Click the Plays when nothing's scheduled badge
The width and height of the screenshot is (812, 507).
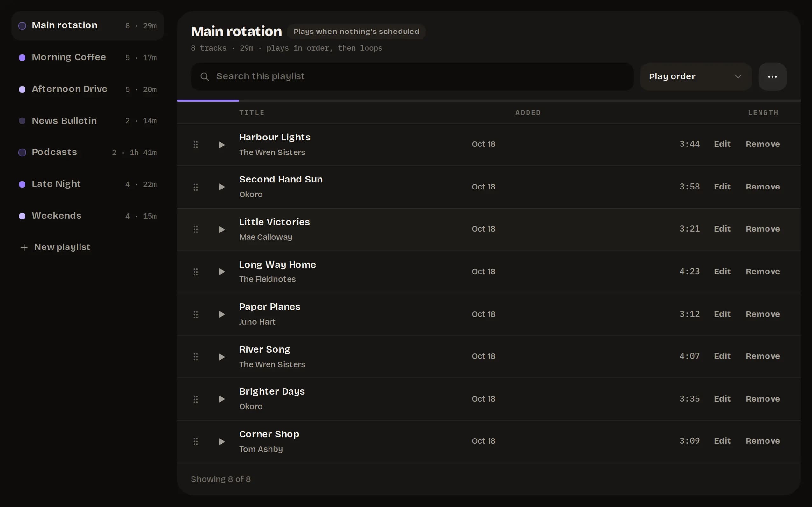click(356, 32)
